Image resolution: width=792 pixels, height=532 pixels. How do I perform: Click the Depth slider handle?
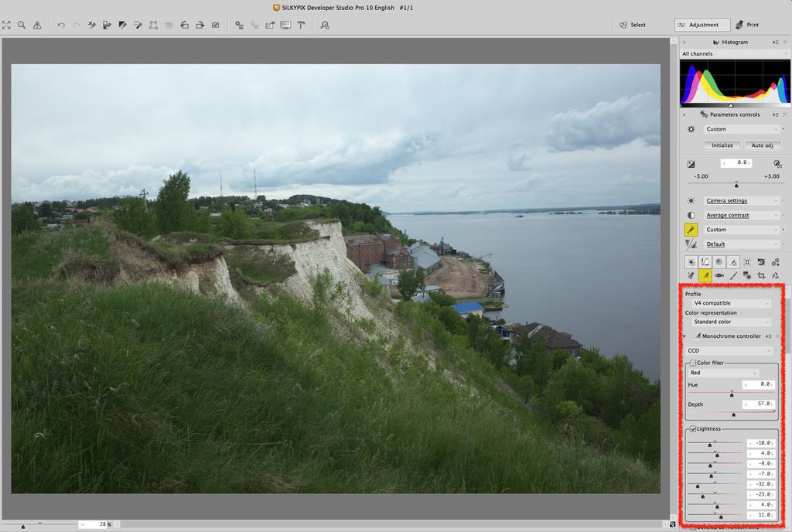tap(734, 414)
